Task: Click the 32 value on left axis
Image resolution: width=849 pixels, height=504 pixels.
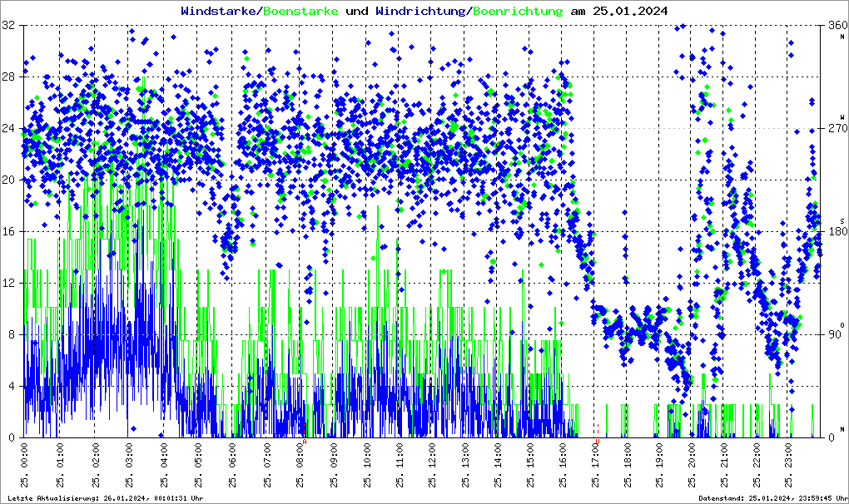Action: click(x=8, y=26)
